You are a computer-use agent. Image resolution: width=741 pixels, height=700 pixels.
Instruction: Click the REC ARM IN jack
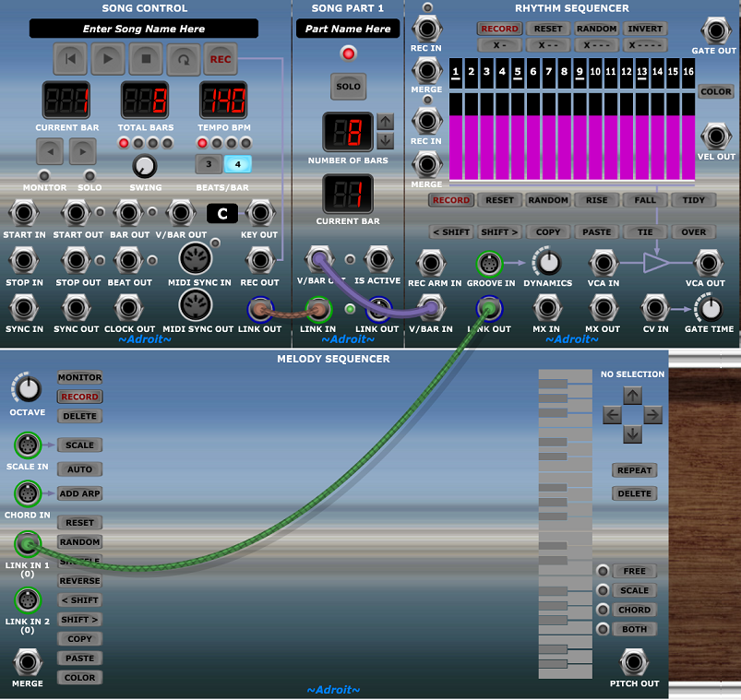pyautogui.click(x=431, y=263)
